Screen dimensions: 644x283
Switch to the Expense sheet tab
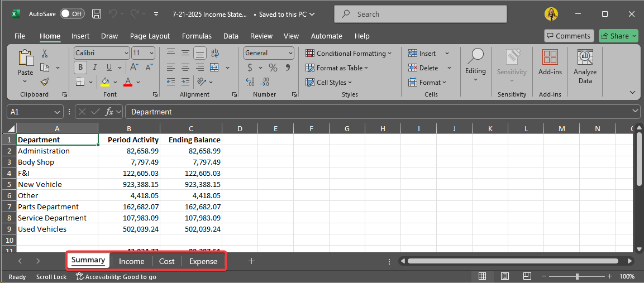[x=203, y=261]
